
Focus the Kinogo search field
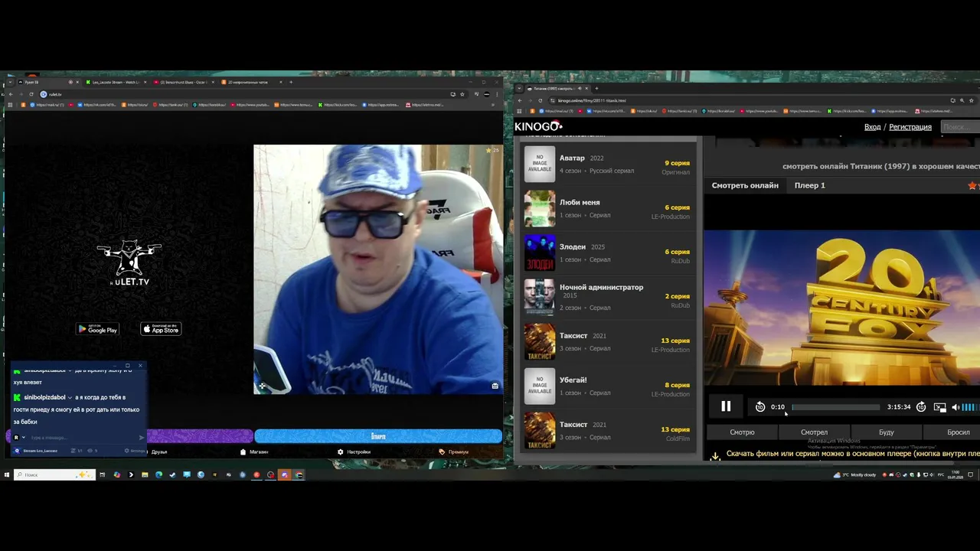(960, 127)
